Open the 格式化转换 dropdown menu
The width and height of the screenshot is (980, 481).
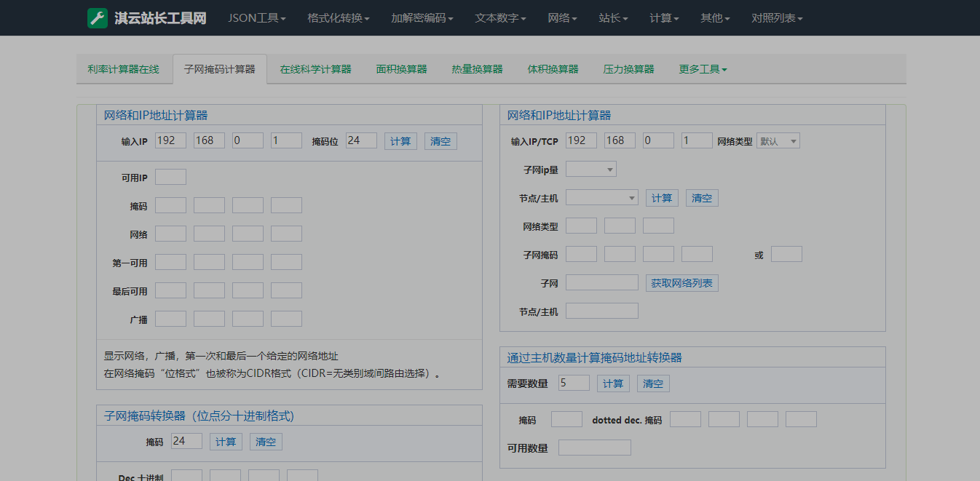[x=339, y=18]
